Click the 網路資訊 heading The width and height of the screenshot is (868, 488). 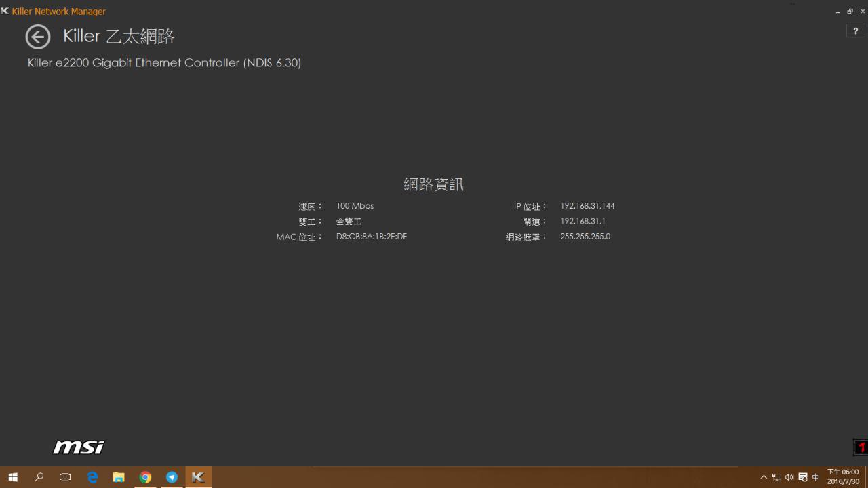tap(433, 184)
